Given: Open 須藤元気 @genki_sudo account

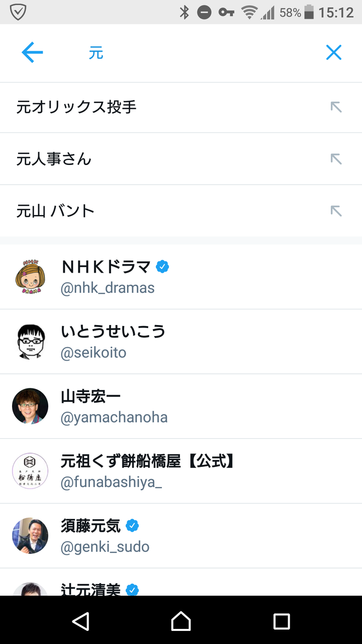Looking at the screenshot, I should coord(201,536).
